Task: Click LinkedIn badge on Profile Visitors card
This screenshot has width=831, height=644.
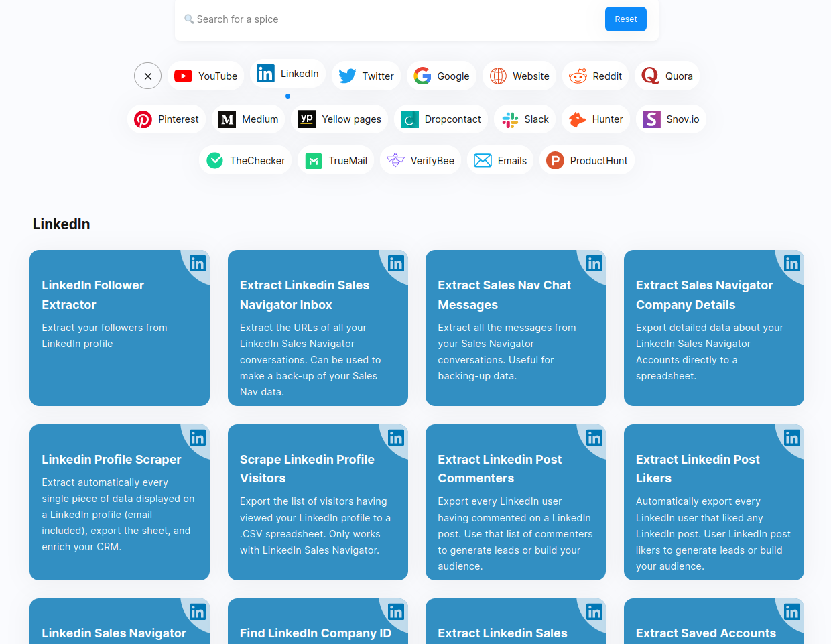Action: [x=396, y=438]
